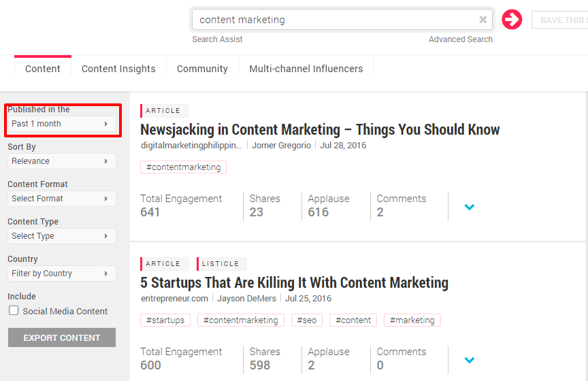Open the Filter by Country dropdown
The image size is (588, 381).
coord(62,274)
